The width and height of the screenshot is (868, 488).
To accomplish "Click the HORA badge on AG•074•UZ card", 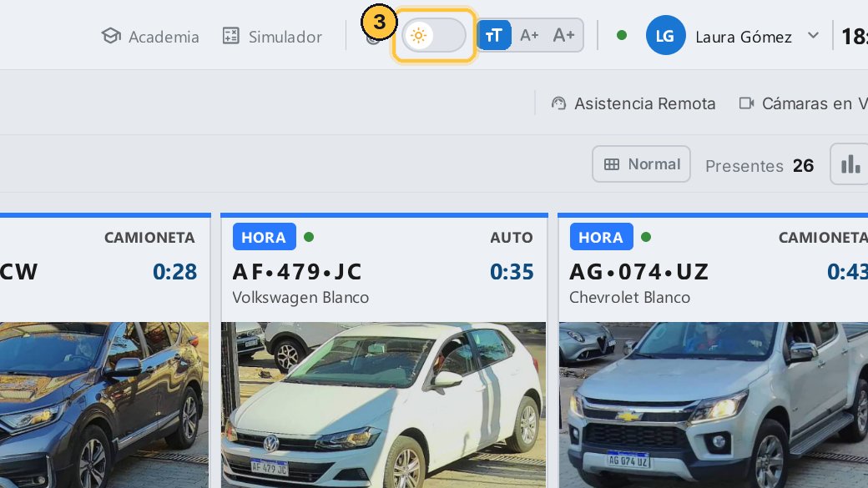I will tap(601, 237).
